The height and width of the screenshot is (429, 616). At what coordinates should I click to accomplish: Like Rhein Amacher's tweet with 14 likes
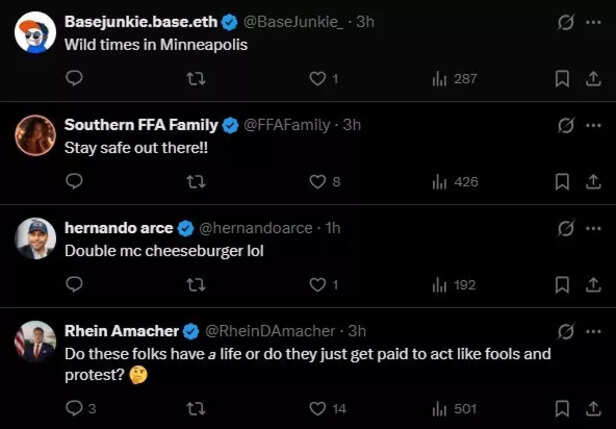[x=318, y=408]
